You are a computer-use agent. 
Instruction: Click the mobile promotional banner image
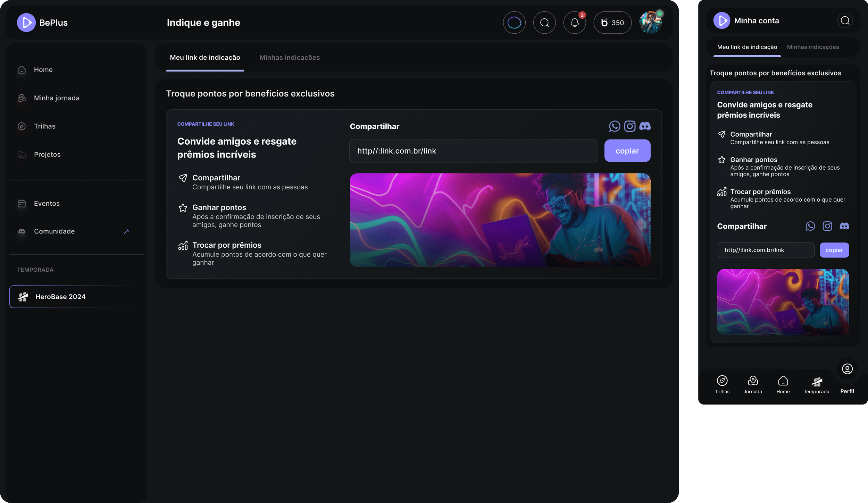[783, 302]
